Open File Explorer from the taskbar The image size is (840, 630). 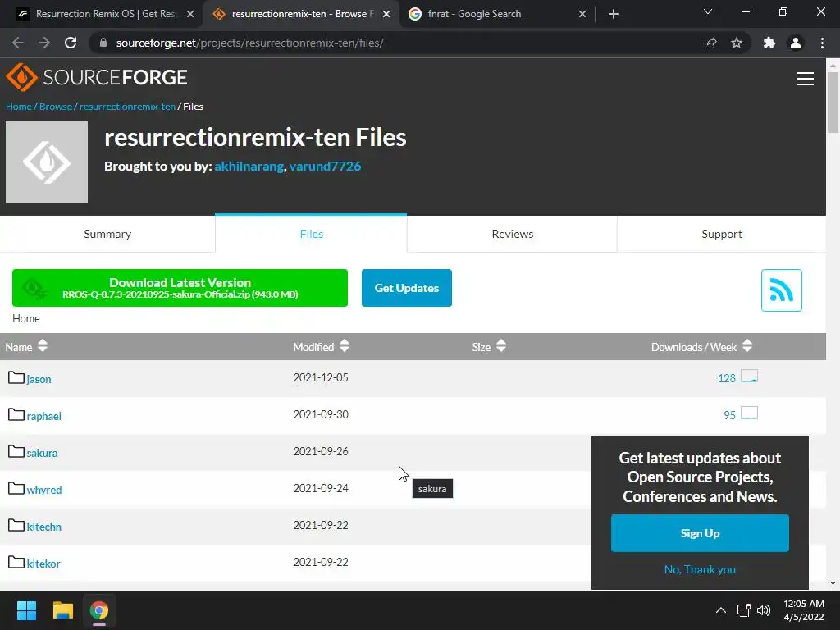pyautogui.click(x=62, y=610)
